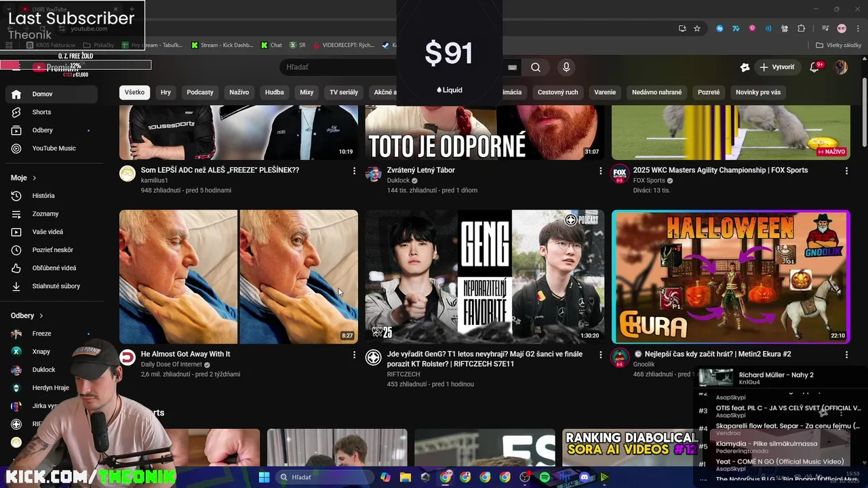
Task: Start voice search with microphone icon
Action: pyautogui.click(x=566, y=67)
